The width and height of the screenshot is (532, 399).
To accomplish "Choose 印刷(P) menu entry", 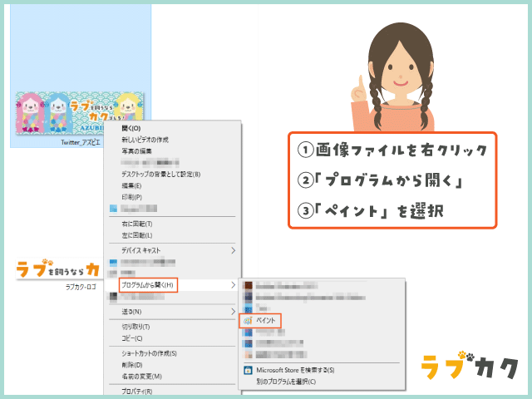I will tap(131, 197).
